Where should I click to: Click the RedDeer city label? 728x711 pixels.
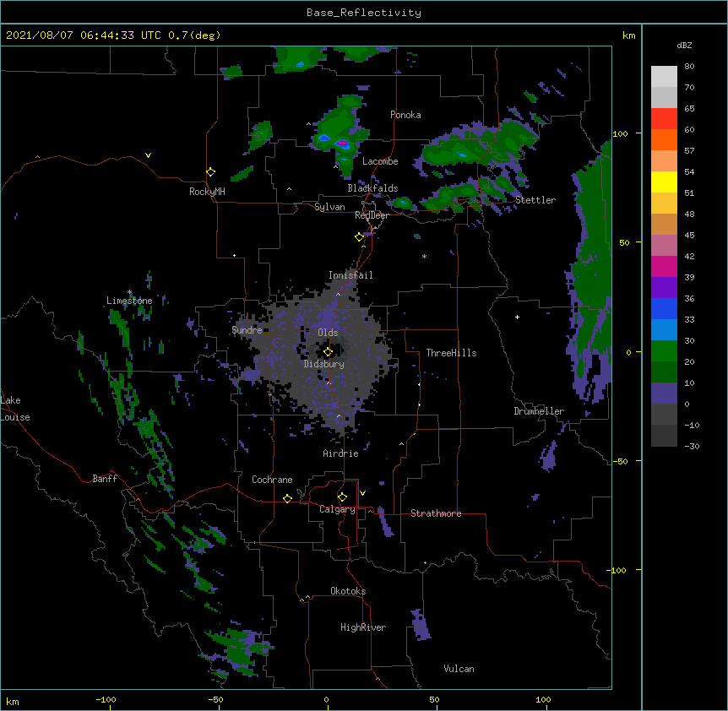click(372, 215)
